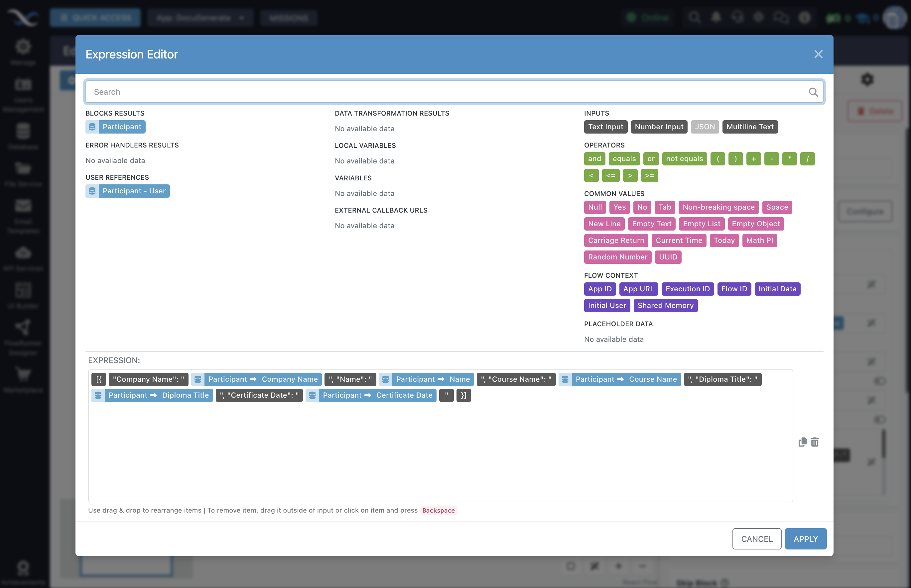Screen dimensions: 911x588
Task: Insert the Current Time common value
Action: coord(679,241)
